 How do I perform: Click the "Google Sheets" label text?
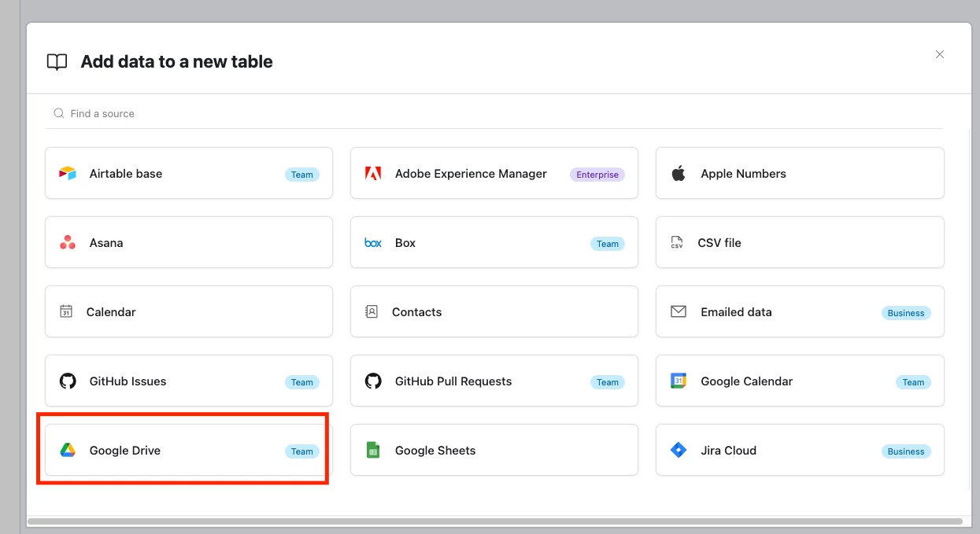click(x=435, y=451)
